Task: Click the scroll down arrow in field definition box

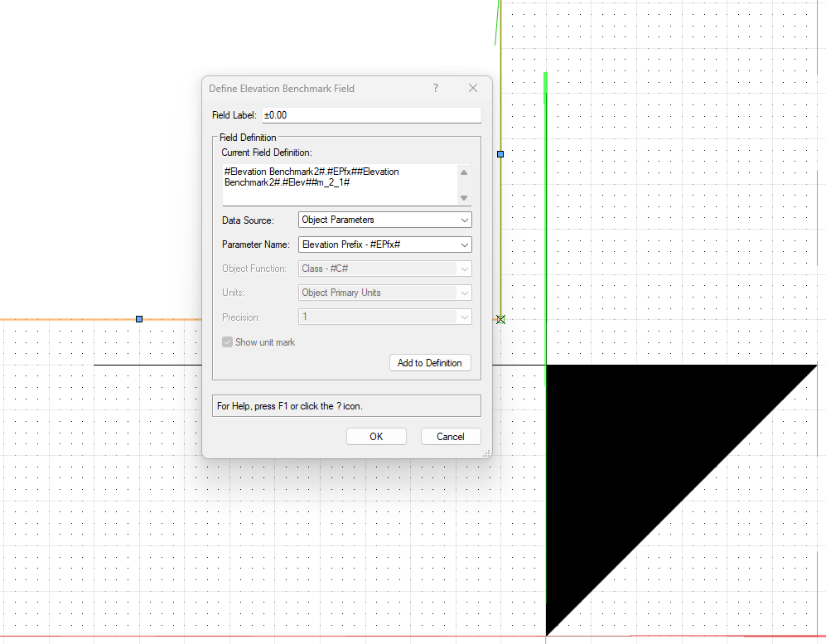Action: 464,197
